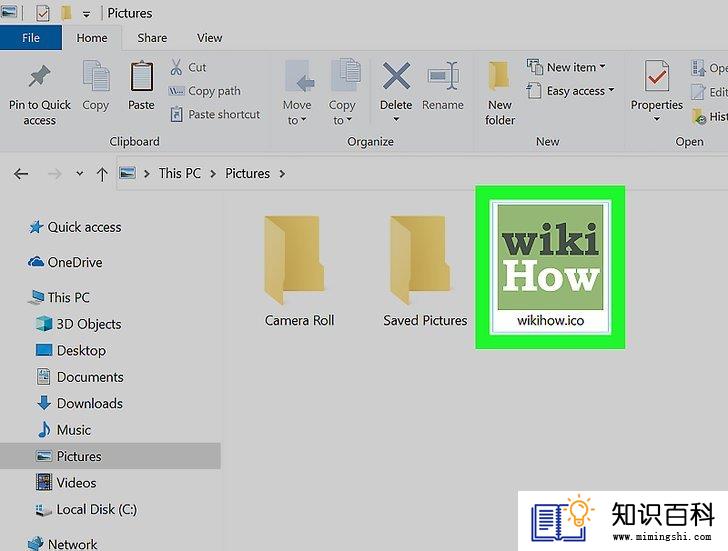
Task: Expand chevron after This PC in address bar
Action: coord(213,174)
